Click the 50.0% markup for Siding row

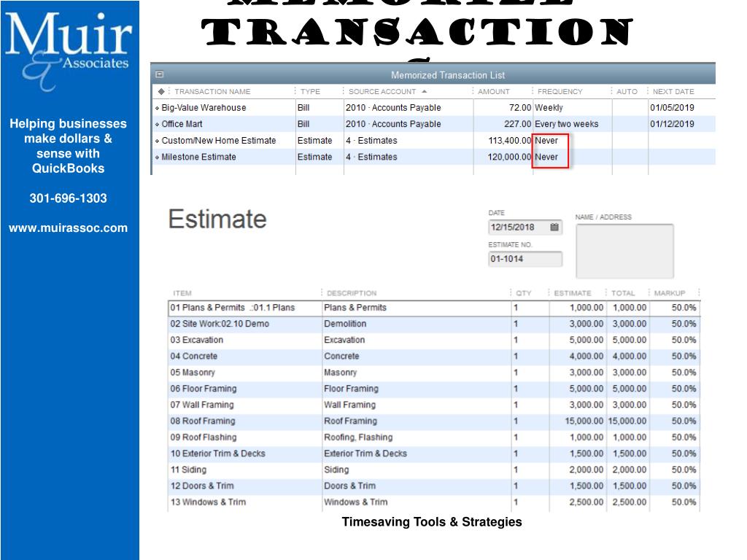pyautogui.click(x=675, y=470)
